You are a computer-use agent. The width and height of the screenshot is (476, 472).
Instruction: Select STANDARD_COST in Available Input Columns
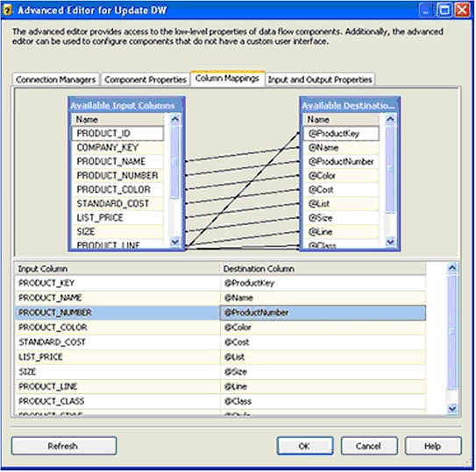(117, 203)
